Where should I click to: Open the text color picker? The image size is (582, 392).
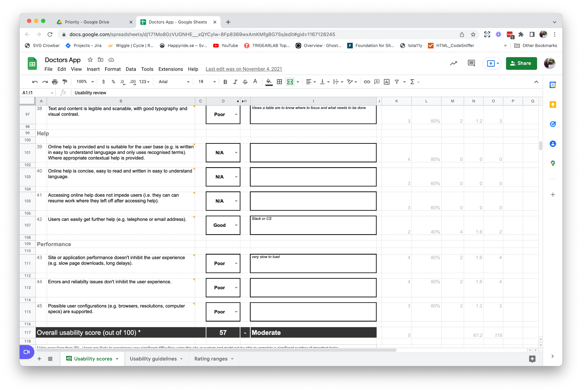(255, 82)
